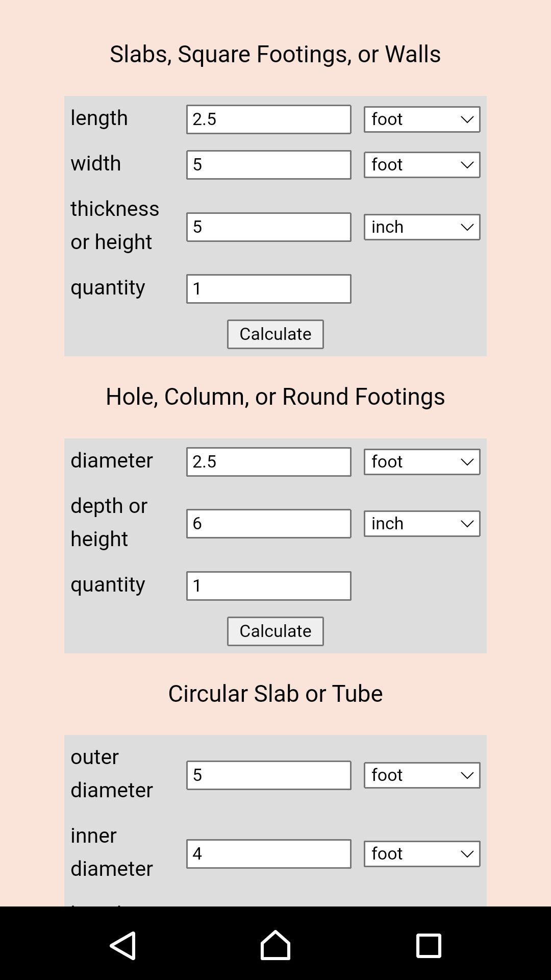Viewport: 551px width, 980px height.
Task: Open depth or height unit dropdown
Action: click(x=422, y=524)
